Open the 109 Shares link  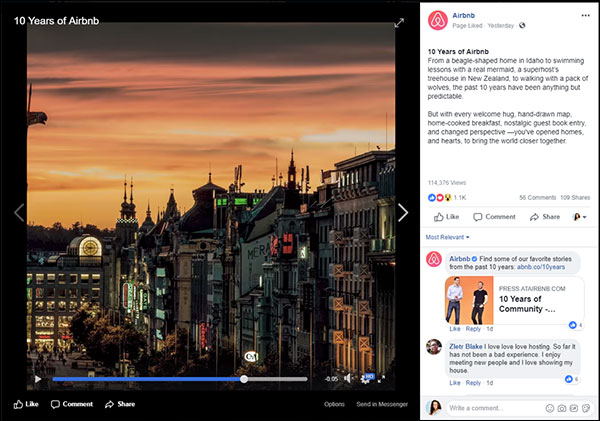(575, 197)
